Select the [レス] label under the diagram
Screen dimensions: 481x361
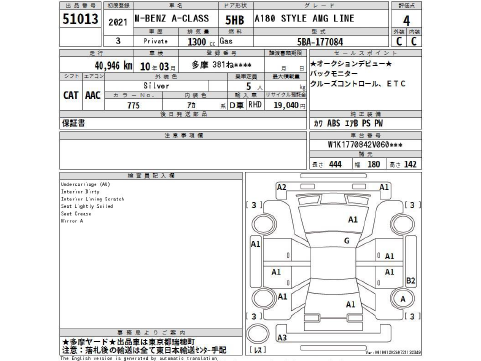pyautogui.click(x=258, y=350)
